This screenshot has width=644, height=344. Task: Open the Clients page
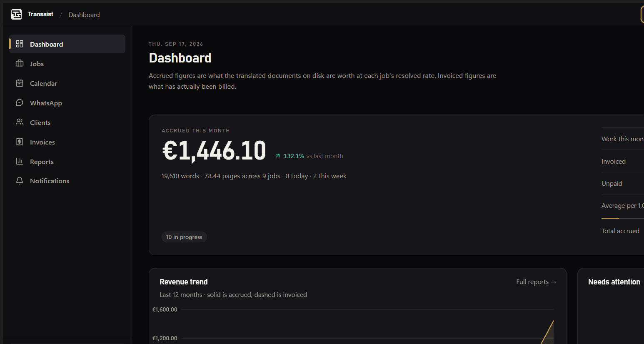(67, 122)
